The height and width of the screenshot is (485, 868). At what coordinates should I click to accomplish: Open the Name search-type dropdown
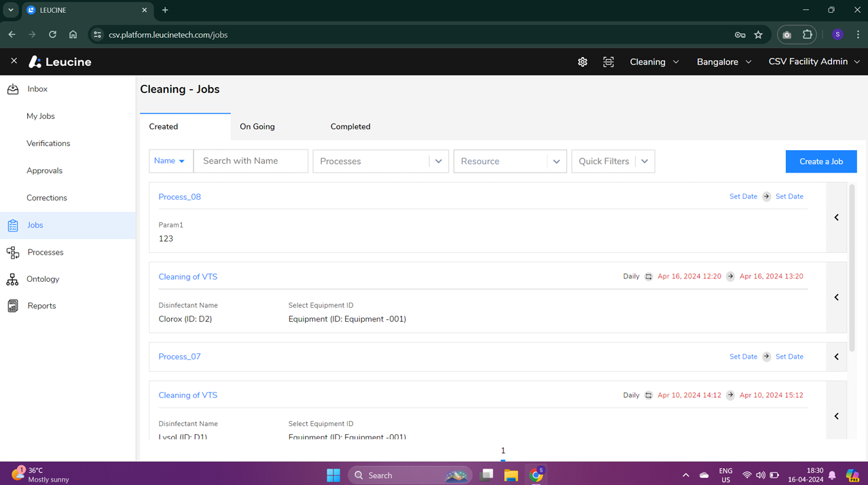[x=171, y=161]
